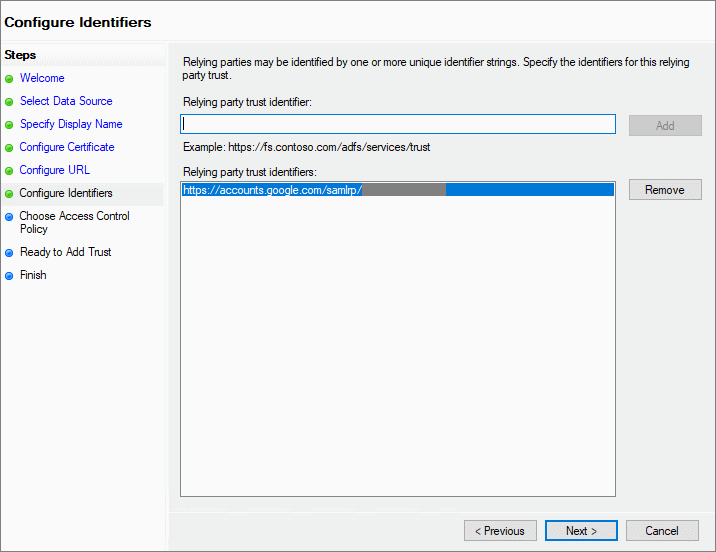Select the Configure Identifiers step
Viewport: 716px width, 552px height.
(x=66, y=193)
